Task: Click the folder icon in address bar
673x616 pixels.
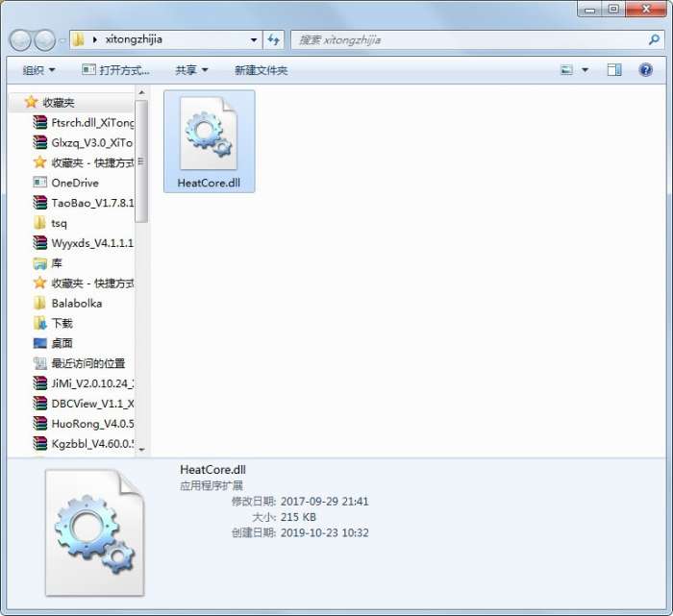Action: pos(78,40)
